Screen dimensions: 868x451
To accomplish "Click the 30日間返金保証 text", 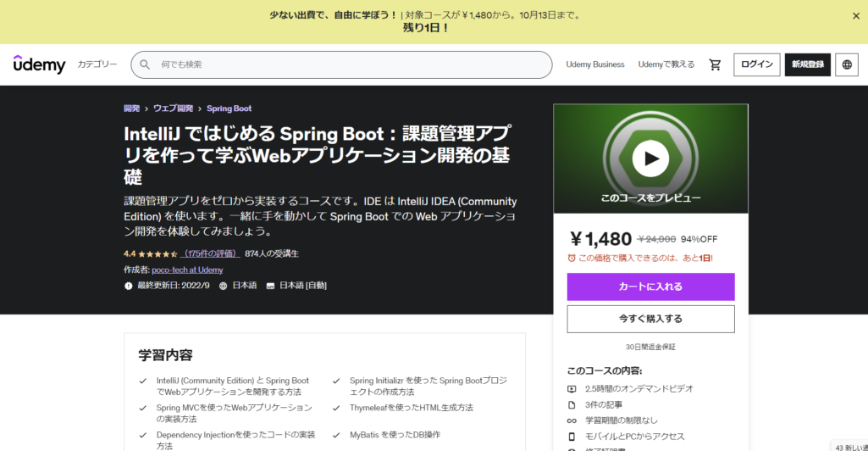I will [x=650, y=347].
